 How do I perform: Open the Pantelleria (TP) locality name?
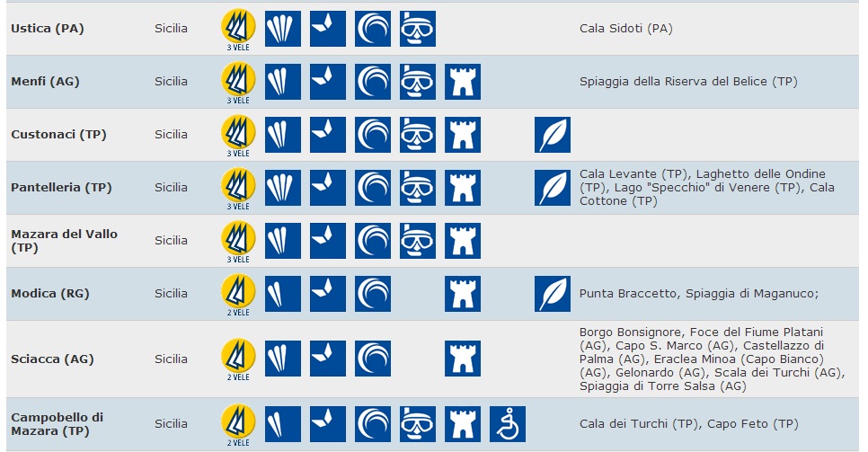tap(61, 188)
